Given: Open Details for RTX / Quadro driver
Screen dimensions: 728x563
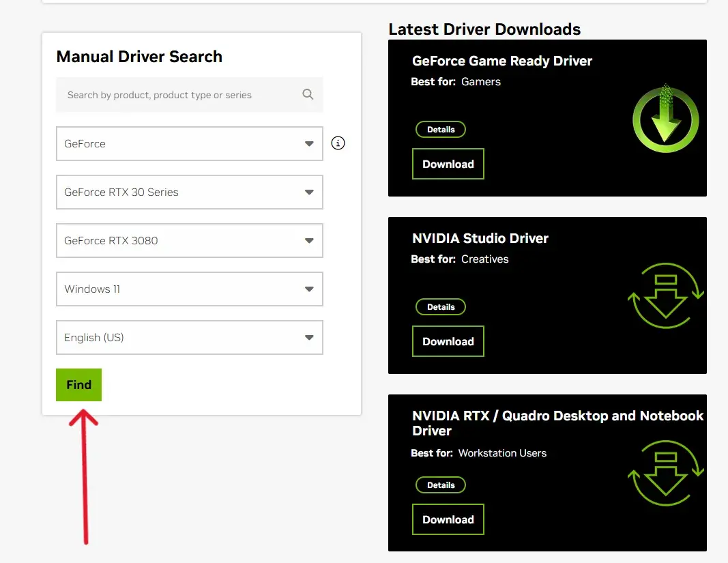Looking at the screenshot, I should pos(441,485).
